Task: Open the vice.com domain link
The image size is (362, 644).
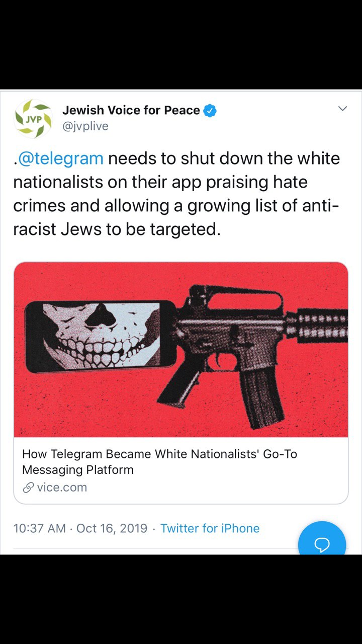Action: (62, 487)
